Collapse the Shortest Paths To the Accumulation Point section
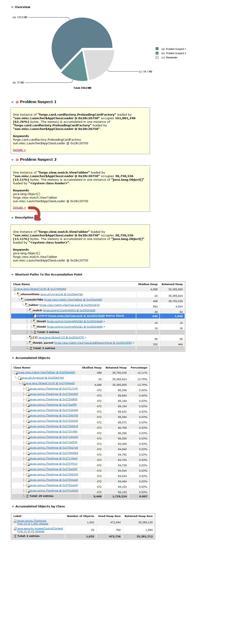226x644 pixels. coord(12,275)
